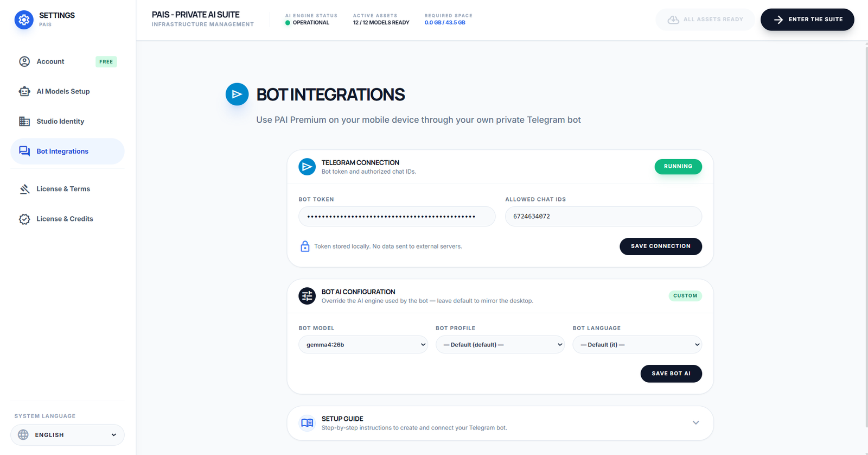This screenshot has height=455, width=868.
Task: Click the arrow icon in Enter The Suite
Action: pos(778,20)
